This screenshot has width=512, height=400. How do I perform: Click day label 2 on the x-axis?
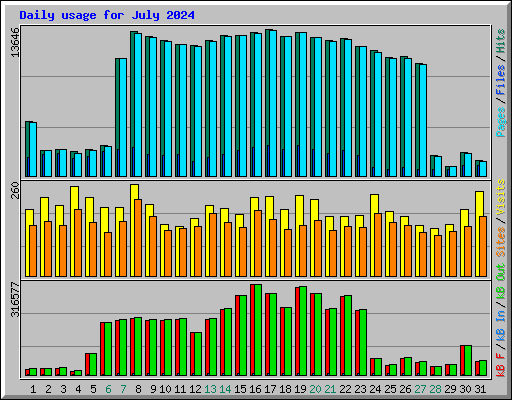[x=48, y=389]
